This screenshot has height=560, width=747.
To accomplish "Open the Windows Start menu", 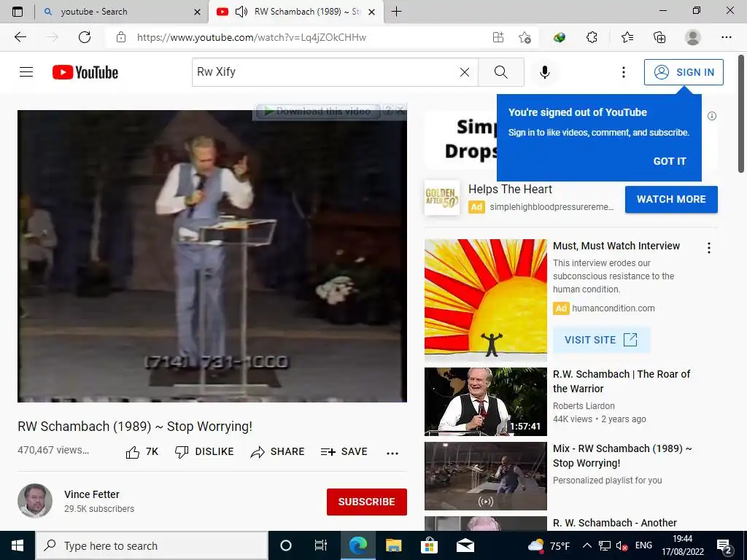I will pos(18,545).
